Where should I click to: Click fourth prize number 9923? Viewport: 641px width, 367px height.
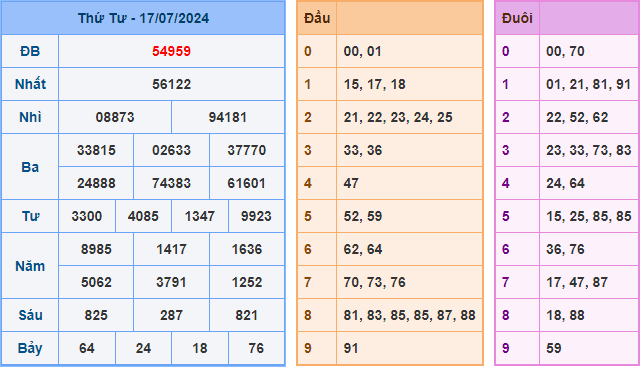coord(256,216)
